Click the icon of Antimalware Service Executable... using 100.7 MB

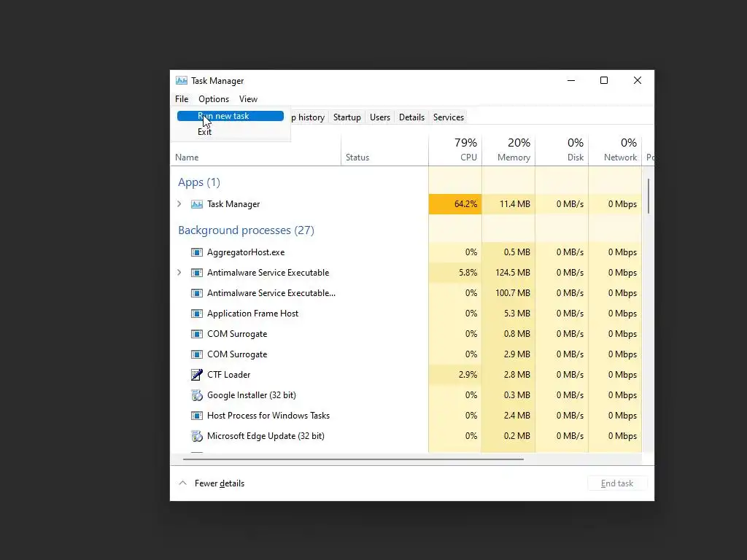197,293
